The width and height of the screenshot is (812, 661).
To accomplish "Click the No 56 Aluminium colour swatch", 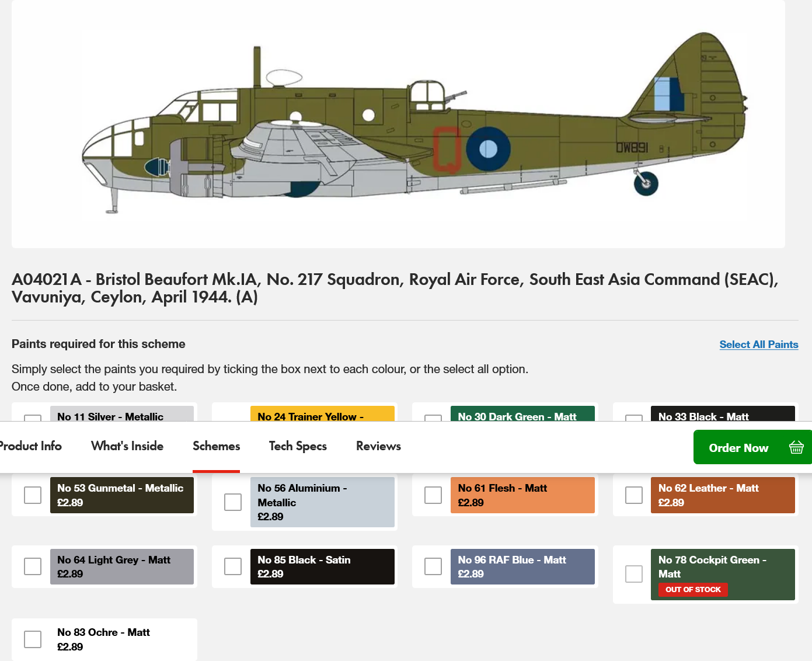I will [x=322, y=502].
